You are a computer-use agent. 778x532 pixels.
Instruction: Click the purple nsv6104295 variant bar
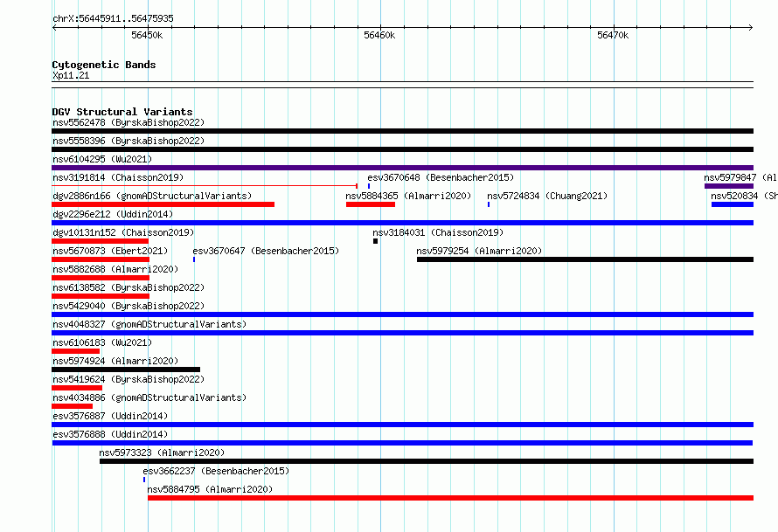point(402,168)
